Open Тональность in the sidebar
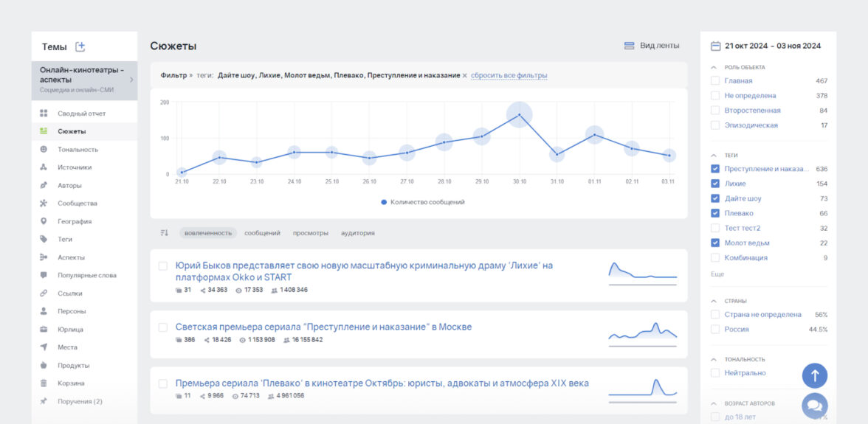 click(x=77, y=150)
